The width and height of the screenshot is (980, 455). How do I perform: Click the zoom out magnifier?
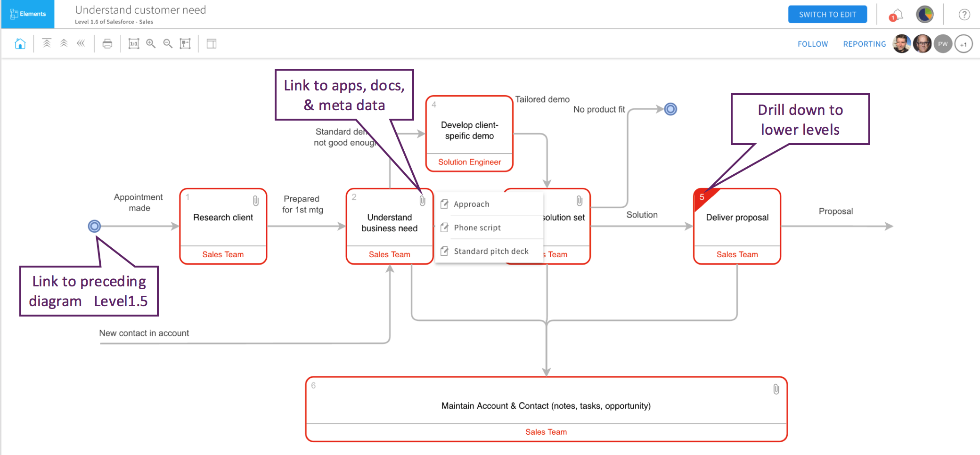[x=168, y=44]
